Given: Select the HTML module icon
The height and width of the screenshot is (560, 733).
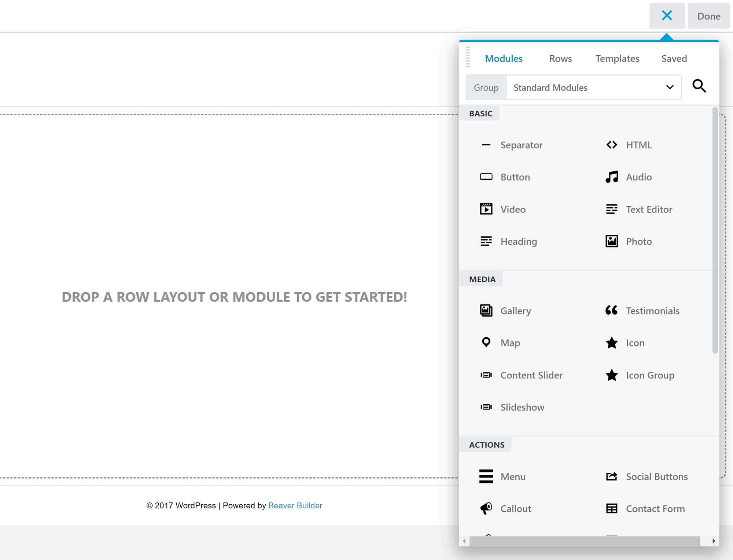Looking at the screenshot, I should 612,145.
